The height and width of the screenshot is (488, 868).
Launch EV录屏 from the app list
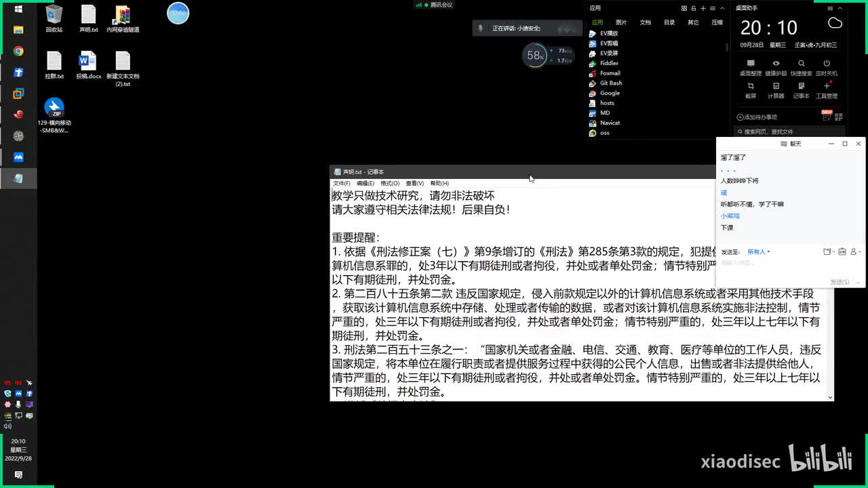coord(604,53)
